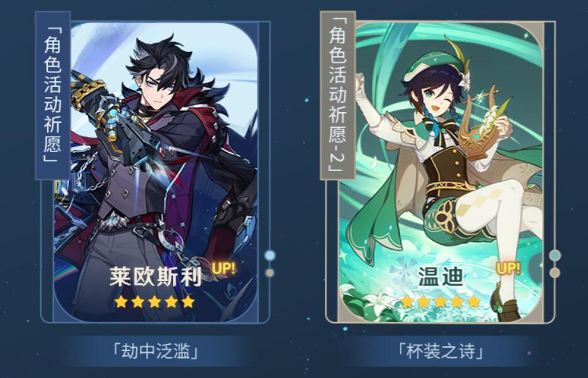The height and width of the screenshot is (378, 588).
Task: Click Venti's golden lyre
Action: pyautogui.click(x=481, y=128)
